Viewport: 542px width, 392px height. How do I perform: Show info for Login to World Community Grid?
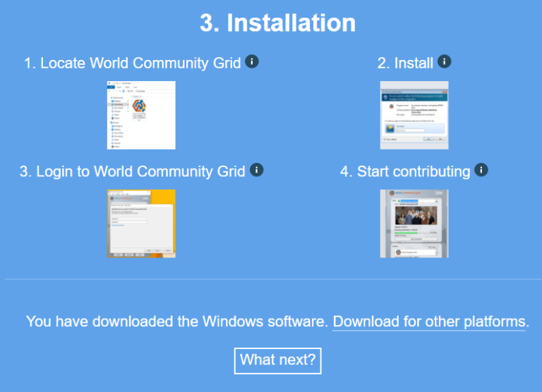pyautogui.click(x=257, y=170)
